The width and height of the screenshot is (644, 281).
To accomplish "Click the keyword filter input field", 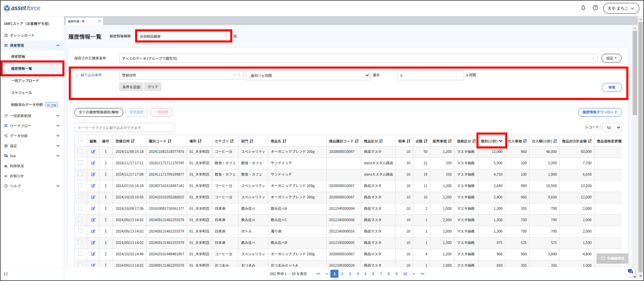I will click(124, 128).
